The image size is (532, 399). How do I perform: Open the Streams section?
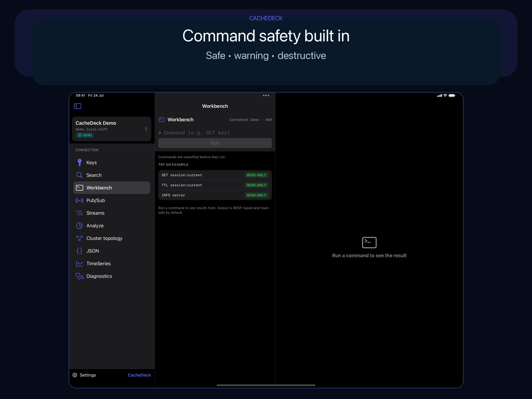pos(112,213)
